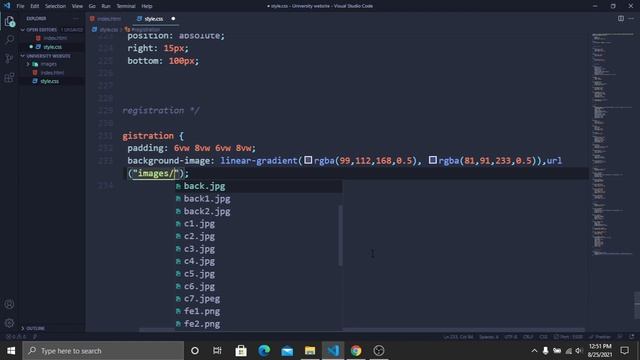Screen dimensions: 640x360
Task: Expand the images folder in Explorer
Action: (51, 64)
